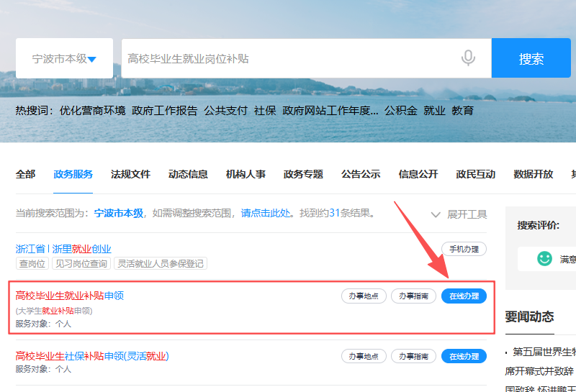Click 请点击此处 to adjust search scope
576x392 pixels.
[x=266, y=213]
